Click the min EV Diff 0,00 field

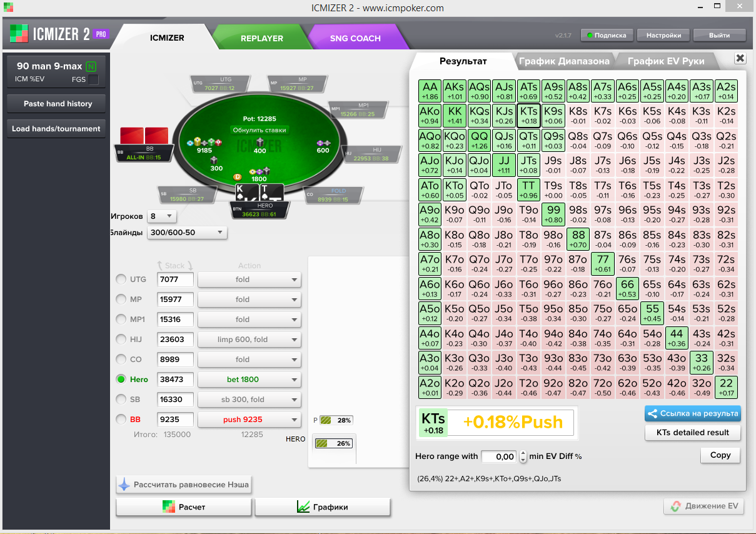pyautogui.click(x=499, y=456)
